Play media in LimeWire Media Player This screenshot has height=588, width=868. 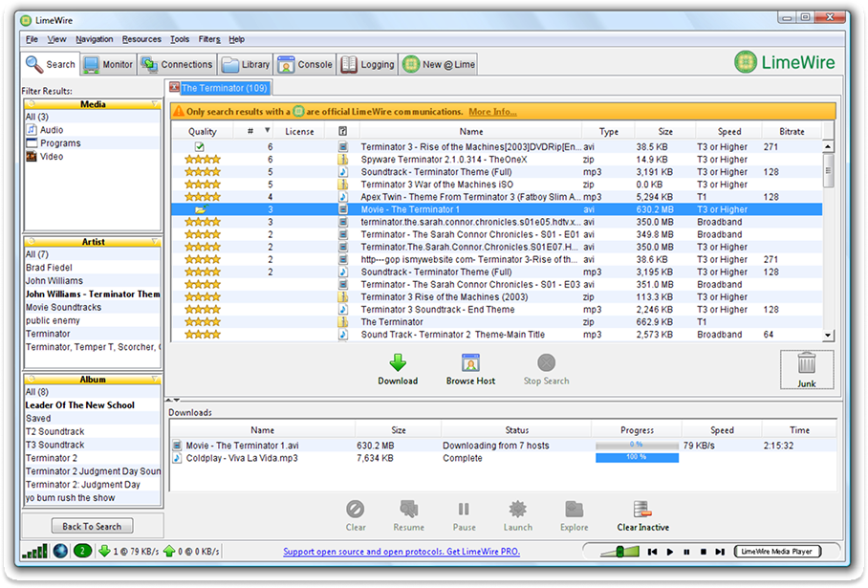click(670, 552)
